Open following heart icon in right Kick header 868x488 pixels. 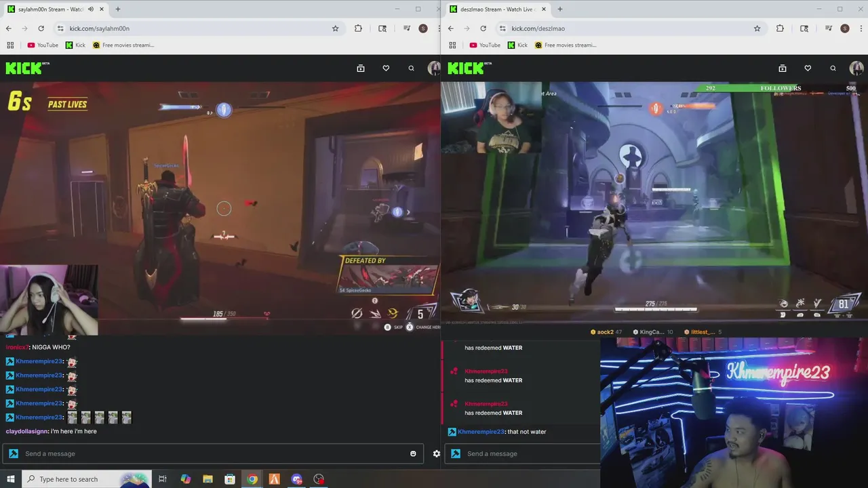point(808,68)
